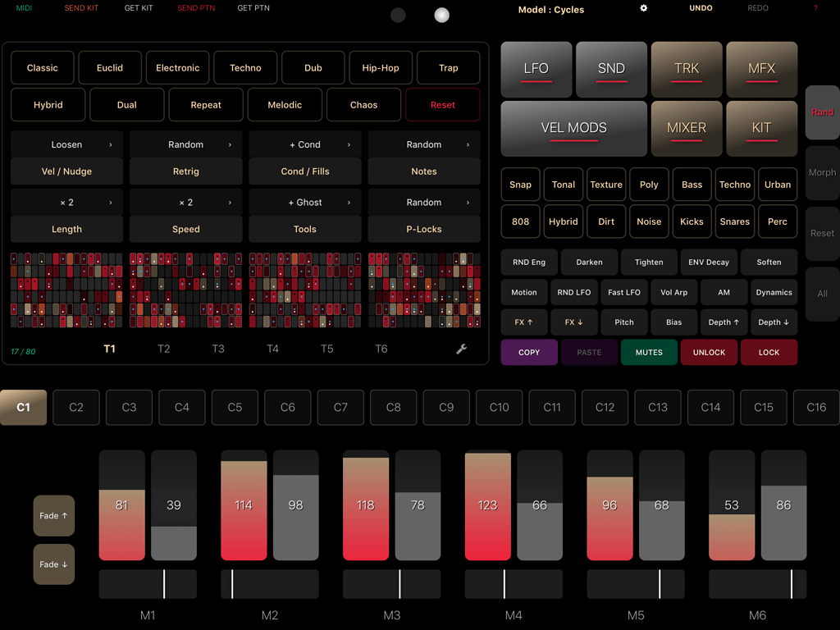Apply the Euclid pattern preset
The height and width of the screenshot is (630, 840).
tap(110, 67)
